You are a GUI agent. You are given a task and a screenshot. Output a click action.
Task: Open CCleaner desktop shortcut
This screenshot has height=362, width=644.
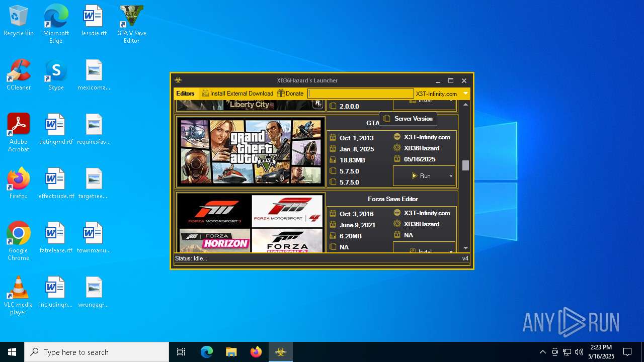pos(19,75)
